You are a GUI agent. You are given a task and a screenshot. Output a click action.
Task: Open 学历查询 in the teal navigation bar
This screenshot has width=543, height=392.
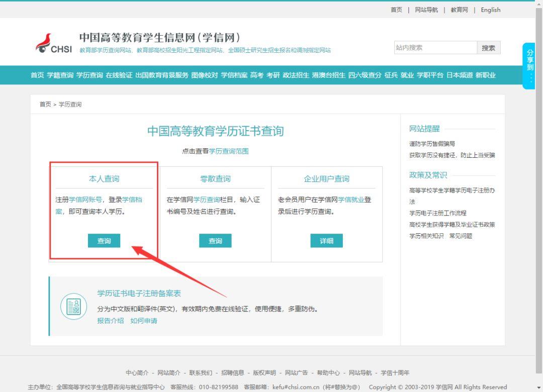coord(89,75)
